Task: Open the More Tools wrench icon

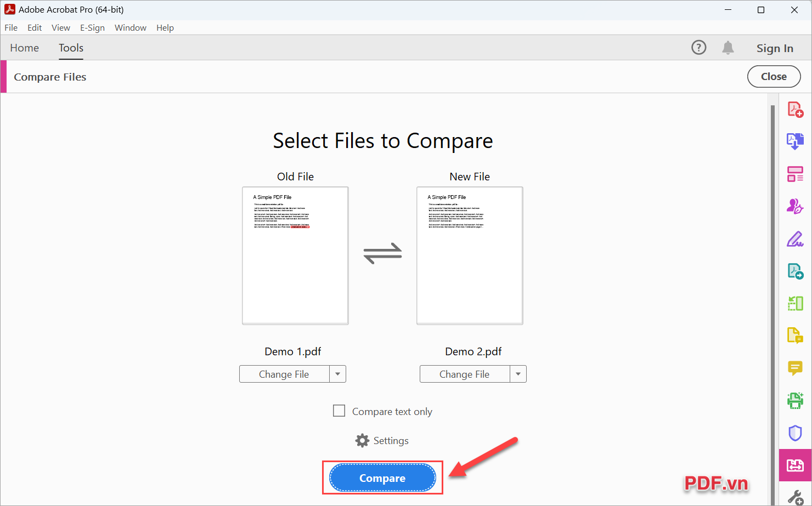Action: [795, 497]
